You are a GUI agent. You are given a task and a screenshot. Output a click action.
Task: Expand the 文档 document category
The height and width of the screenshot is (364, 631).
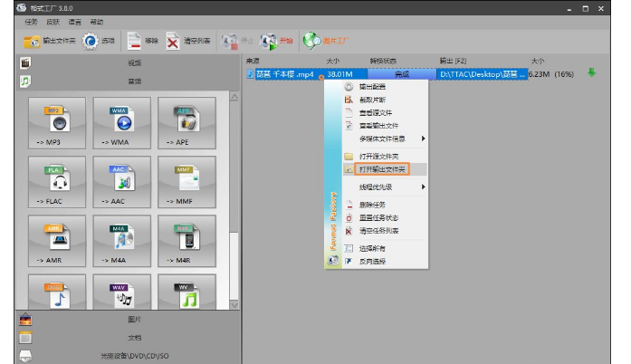pos(128,338)
